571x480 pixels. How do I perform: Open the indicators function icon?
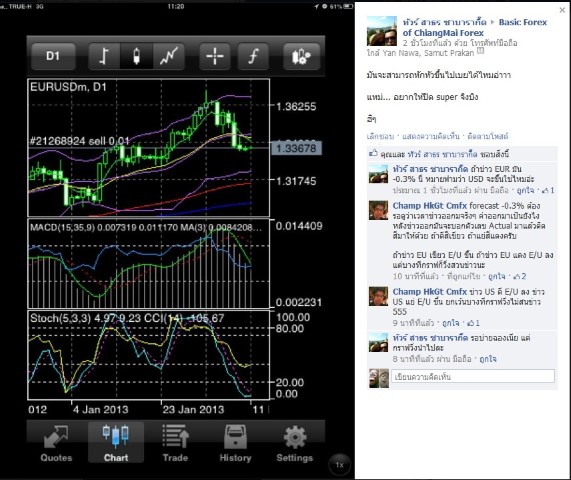(253, 56)
